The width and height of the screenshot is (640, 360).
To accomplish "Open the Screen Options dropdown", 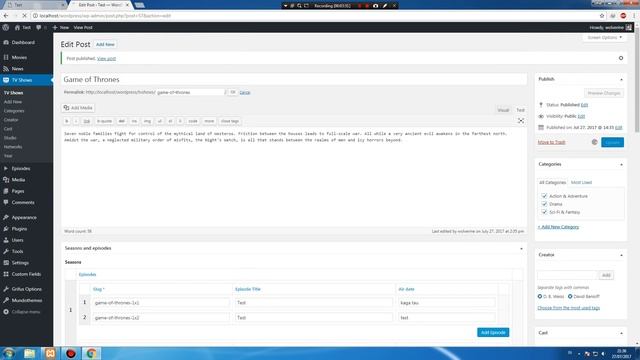I will click(604, 38).
